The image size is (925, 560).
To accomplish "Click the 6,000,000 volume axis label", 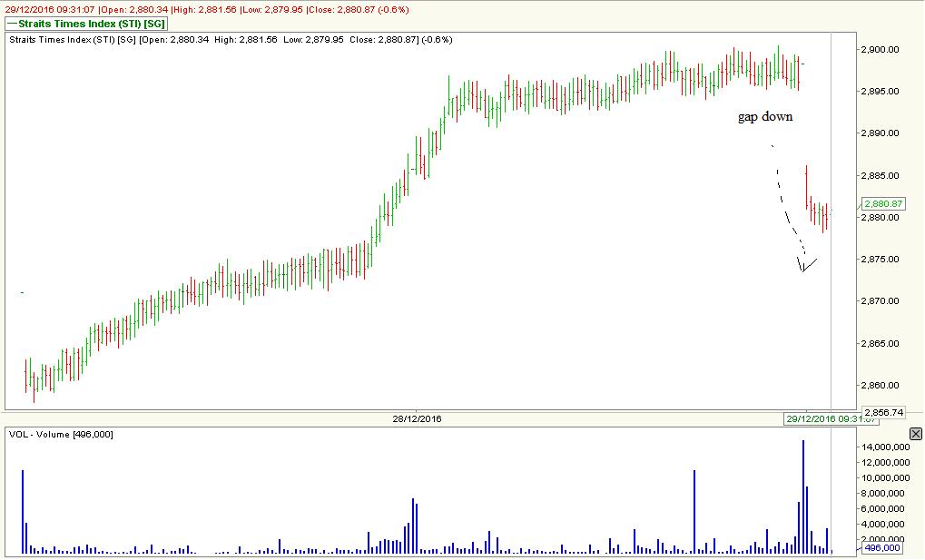I will 885,508.
